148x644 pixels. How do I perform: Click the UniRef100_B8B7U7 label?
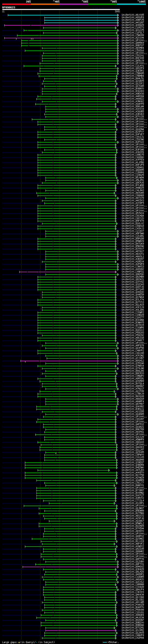[x=133, y=46]
